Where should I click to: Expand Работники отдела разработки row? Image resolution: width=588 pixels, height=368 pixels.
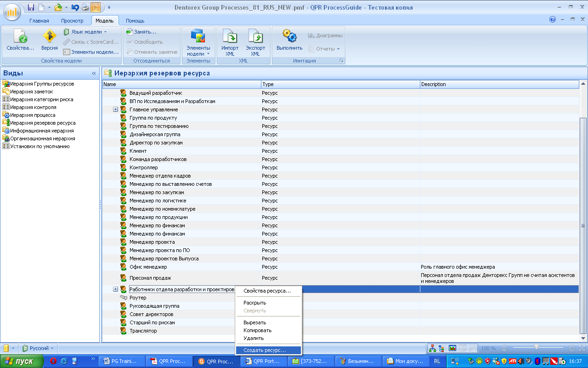coord(116,289)
